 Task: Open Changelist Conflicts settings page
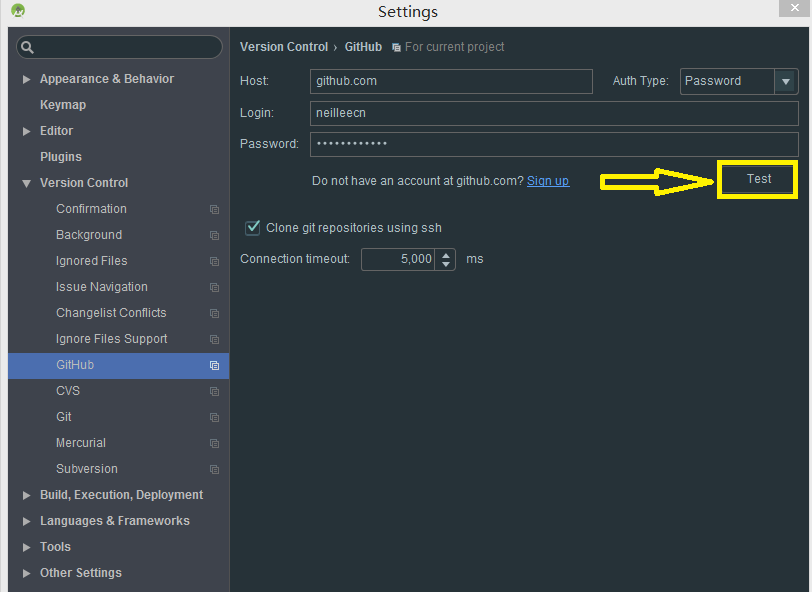[x=111, y=313]
